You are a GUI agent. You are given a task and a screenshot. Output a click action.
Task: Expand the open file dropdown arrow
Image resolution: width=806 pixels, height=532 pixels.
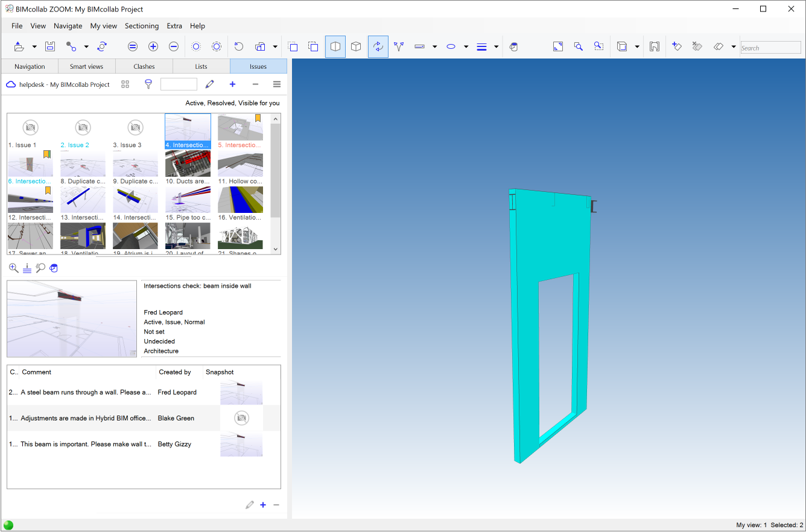[34, 47]
